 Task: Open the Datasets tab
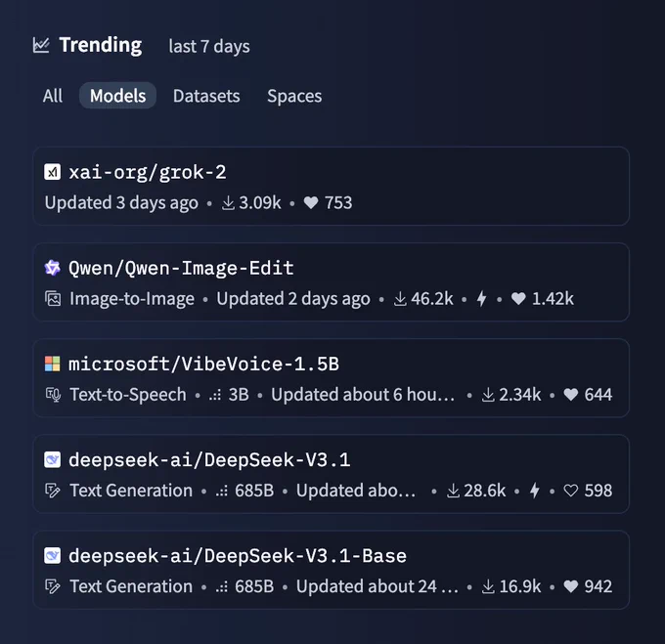206,96
